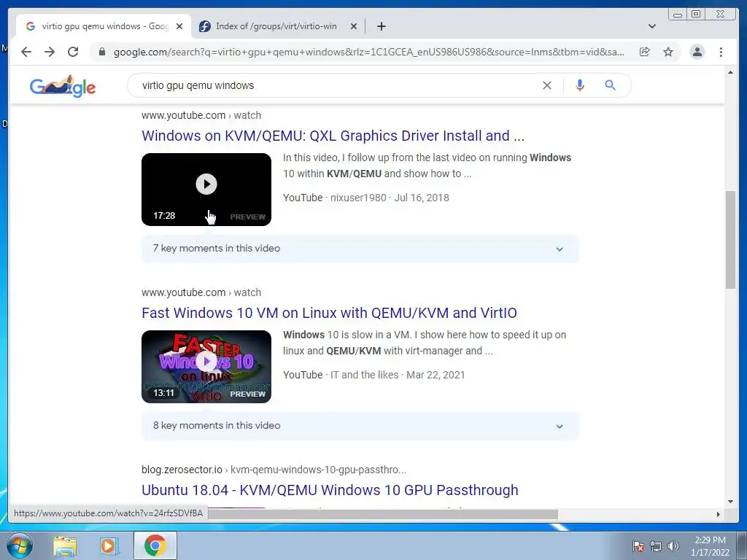Go back to the previous page
The height and width of the screenshot is (560, 747).
click(26, 52)
